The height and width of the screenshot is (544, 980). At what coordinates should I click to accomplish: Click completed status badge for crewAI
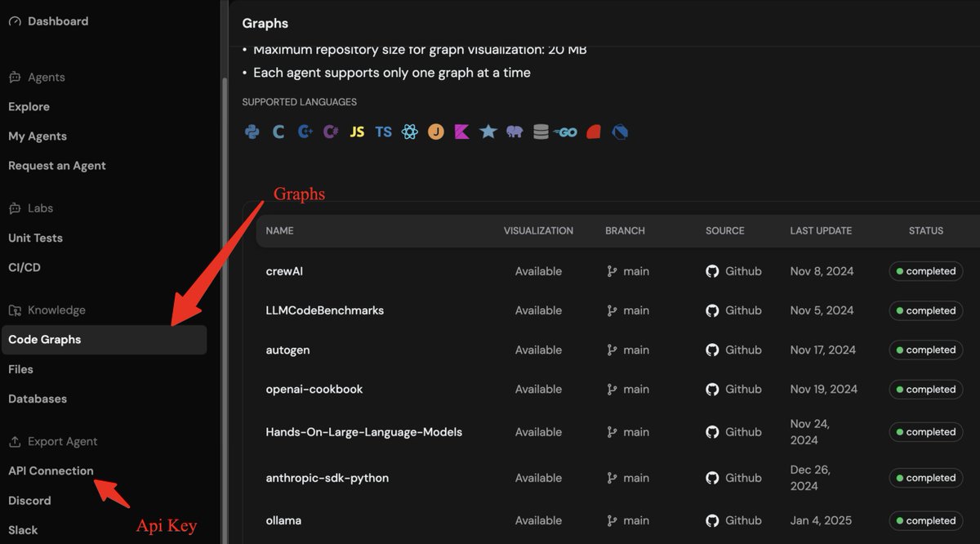pos(926,271)
